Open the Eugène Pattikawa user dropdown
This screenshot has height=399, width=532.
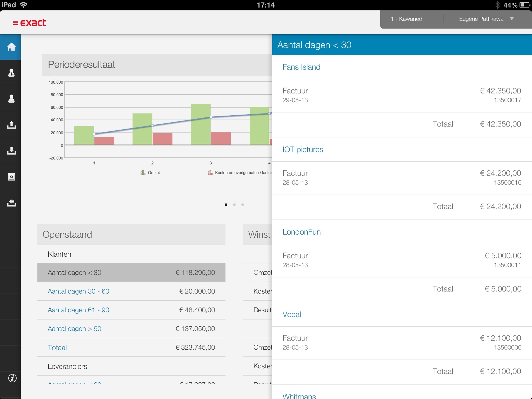[486, 19]
